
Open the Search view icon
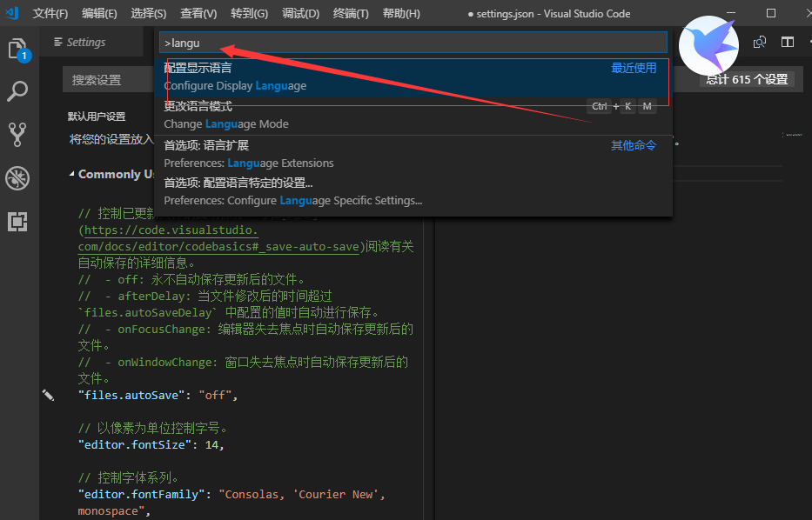(x=17, y=91)
